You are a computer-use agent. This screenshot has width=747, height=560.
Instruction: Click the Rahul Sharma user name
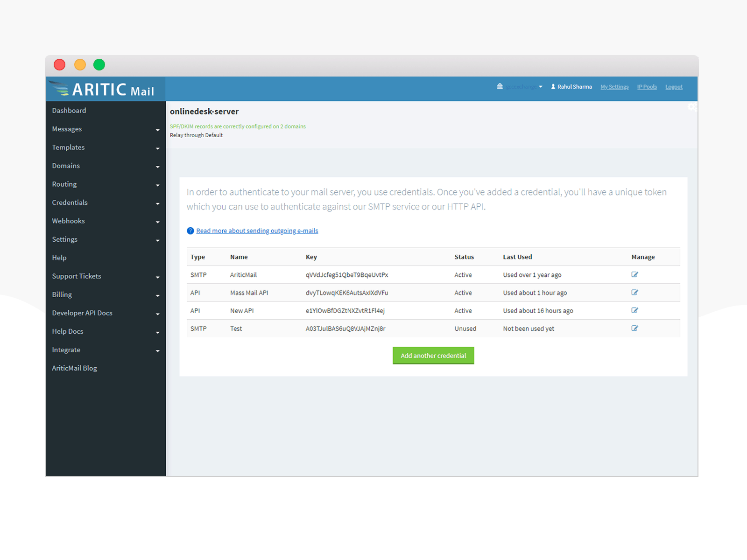click(x=574, y=87)
